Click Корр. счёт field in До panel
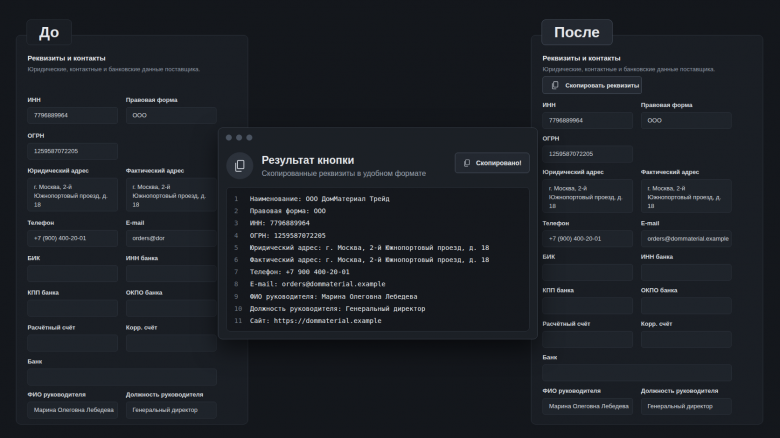Screen dimensions: 780x438 click(x=171, y=343)
